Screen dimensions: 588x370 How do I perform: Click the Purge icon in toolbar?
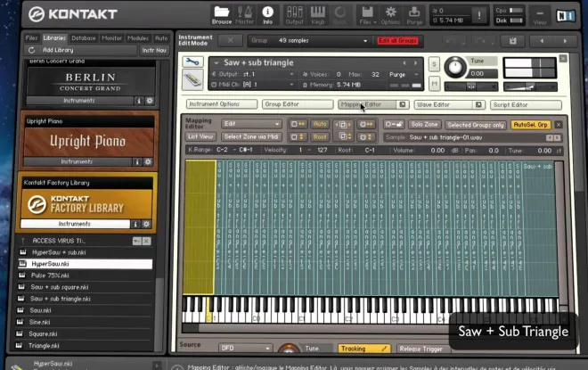coord(414,15)
